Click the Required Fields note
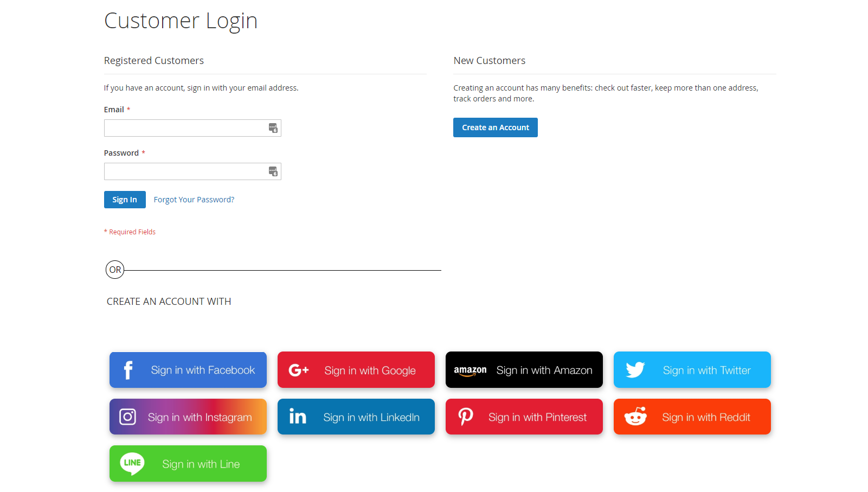This screenshot has height=492, width=868. coord(130,232)
